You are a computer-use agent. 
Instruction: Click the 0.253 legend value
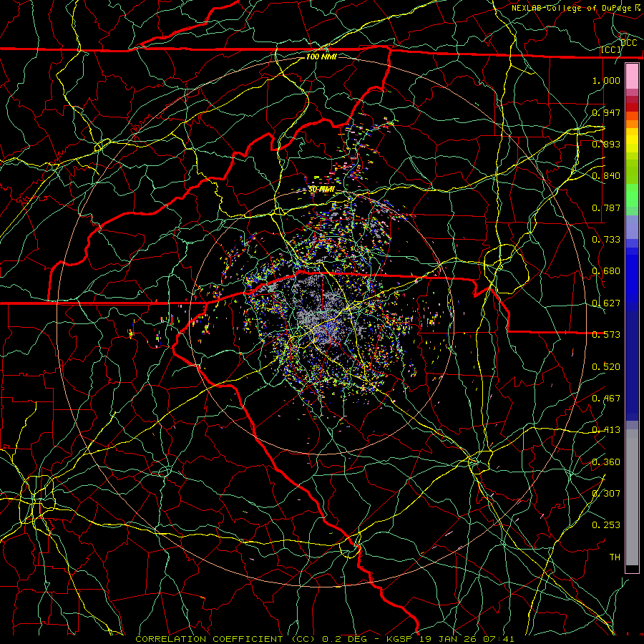point(606,525)
